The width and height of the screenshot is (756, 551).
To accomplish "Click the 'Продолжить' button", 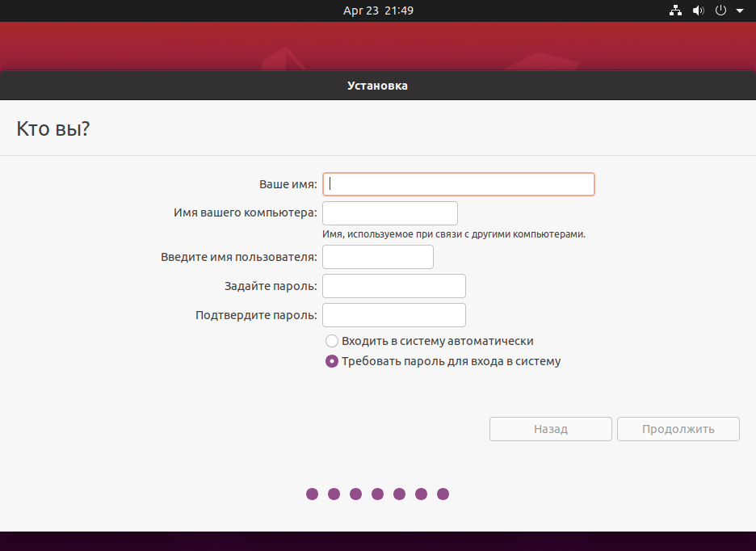I will (x=678, y=429).
